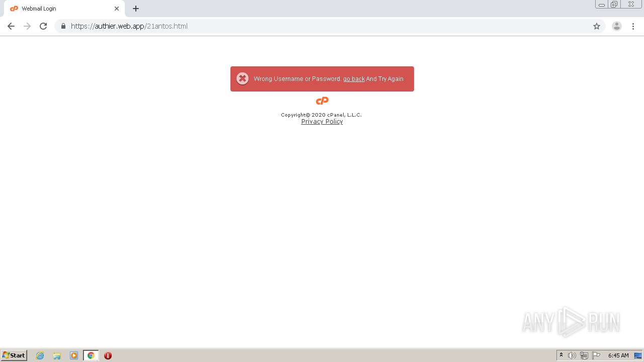Close the Webmail Login tab
644x362 pixels.
pos(117,9)
